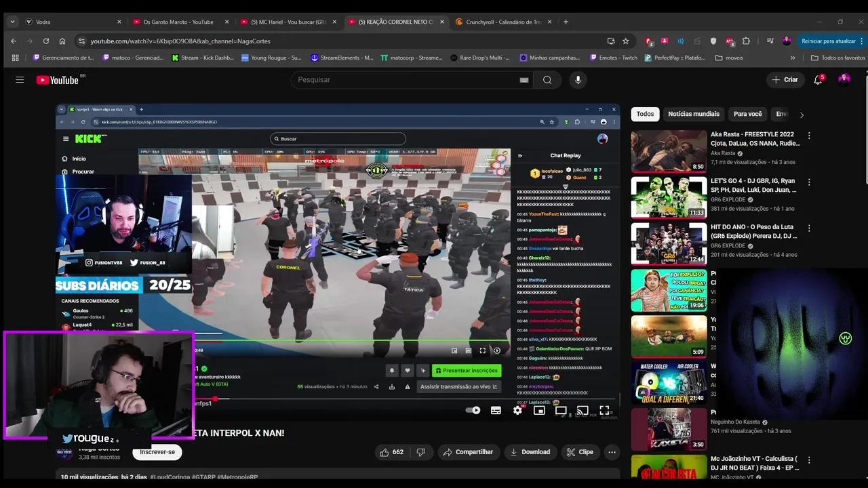The height and width of the screenshot is (488, 868).
Task: Open the LET'S GO 4 video thumbnail
Action: pos(669,197)
